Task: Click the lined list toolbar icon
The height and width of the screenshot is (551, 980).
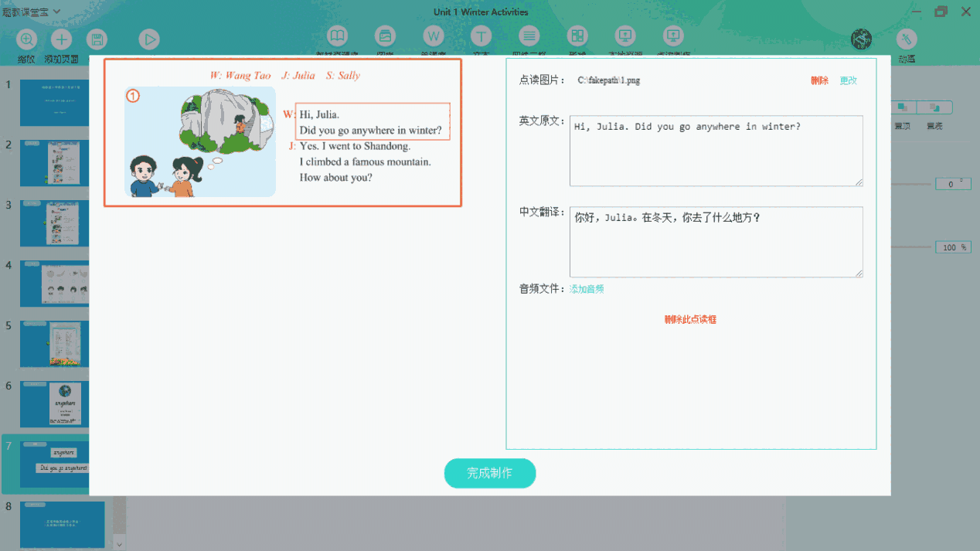Action: click(529, 36)
